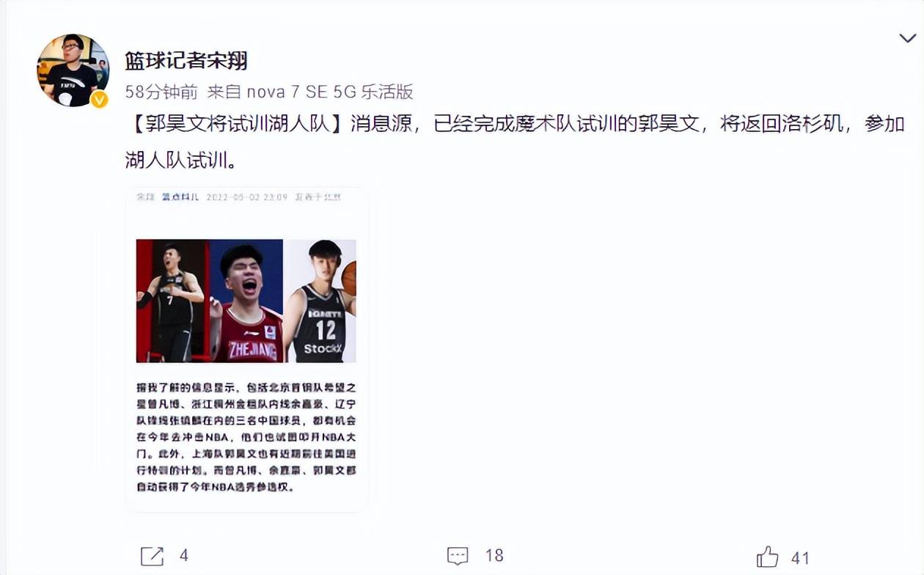Select the 【郭昊文将试训湖人队】 headline text
The width and height of the screenshot is (924, 575).
pos(233,124)
